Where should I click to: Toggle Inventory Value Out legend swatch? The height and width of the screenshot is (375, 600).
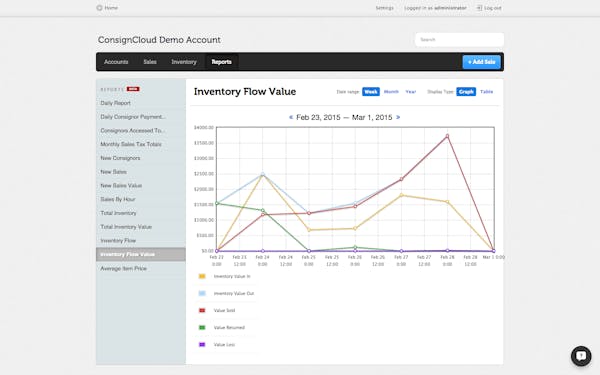pos(202,293)
